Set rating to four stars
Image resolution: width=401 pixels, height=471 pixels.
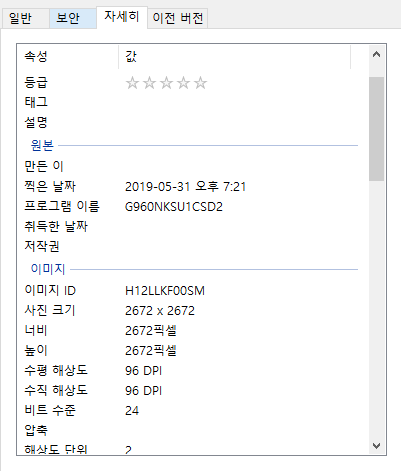(183, 83)
